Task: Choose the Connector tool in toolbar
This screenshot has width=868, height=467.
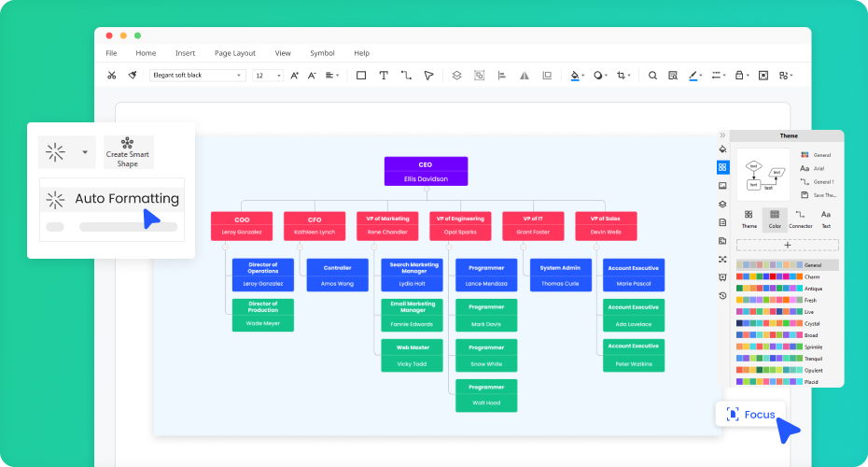Action: coord(406,75)
